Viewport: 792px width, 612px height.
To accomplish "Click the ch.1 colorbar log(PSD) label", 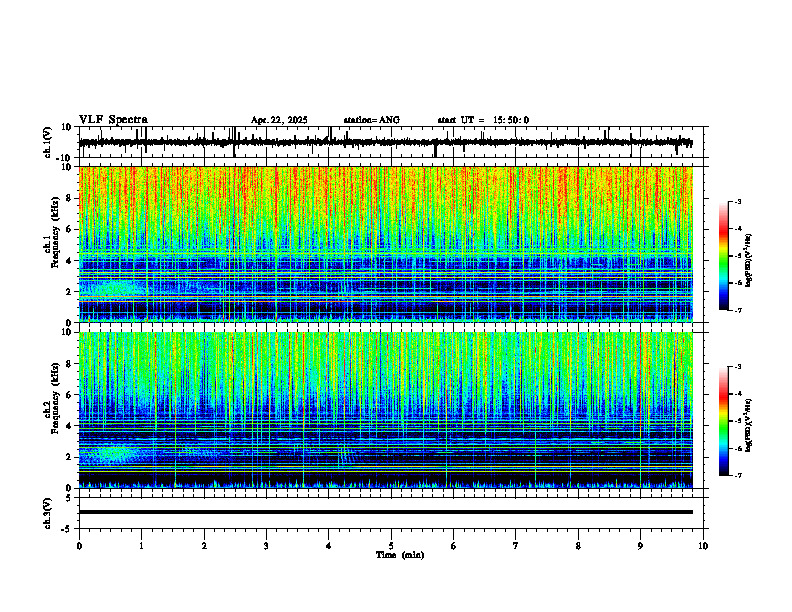I will (x=749, y=260).
